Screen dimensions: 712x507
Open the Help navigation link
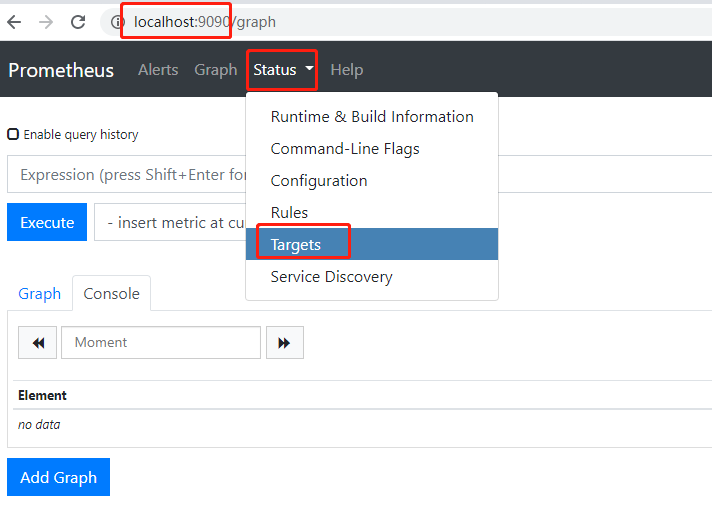[346, 70]
